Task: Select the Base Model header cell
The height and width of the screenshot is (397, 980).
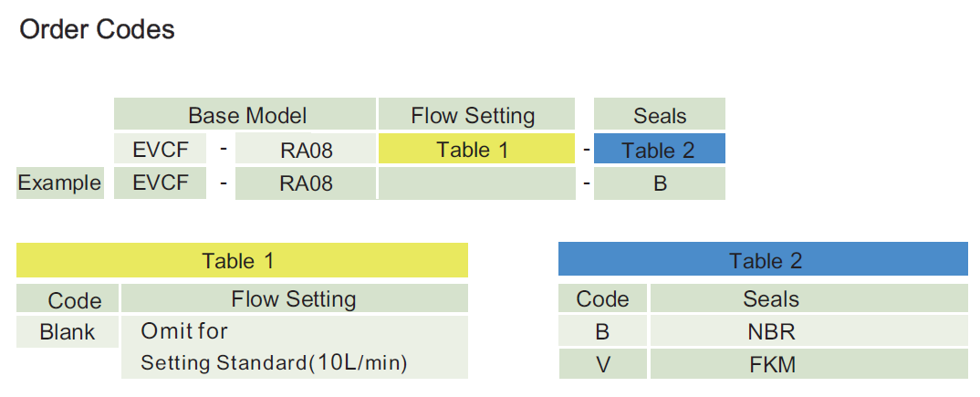Action: click(246, 116)
